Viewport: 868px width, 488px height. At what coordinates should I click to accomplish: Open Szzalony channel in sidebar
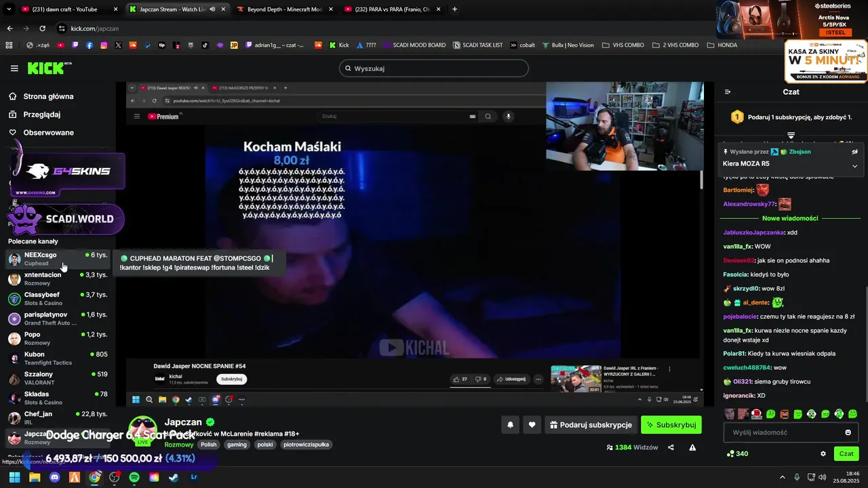pos(58,378)
